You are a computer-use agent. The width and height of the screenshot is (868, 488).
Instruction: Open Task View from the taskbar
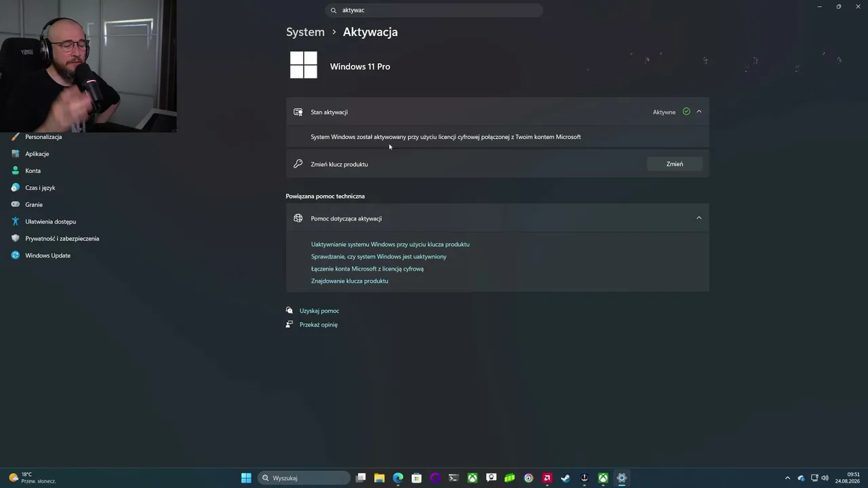coord(361,478)
